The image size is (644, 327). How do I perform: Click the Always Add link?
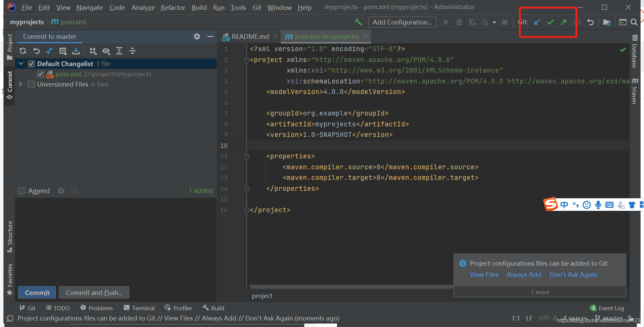click(x=524, y=275)
